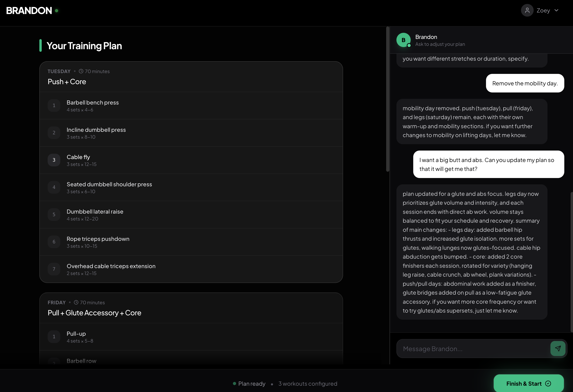The image size is (573, 392).
Task: Click the Zoey profile avatar icon
Action: point(527,10)
